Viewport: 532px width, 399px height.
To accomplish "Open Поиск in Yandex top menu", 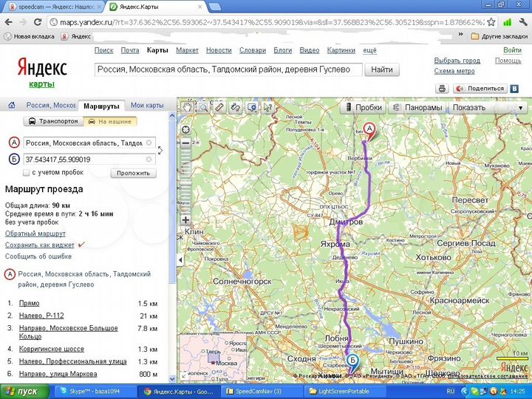I will click(104, 50).
